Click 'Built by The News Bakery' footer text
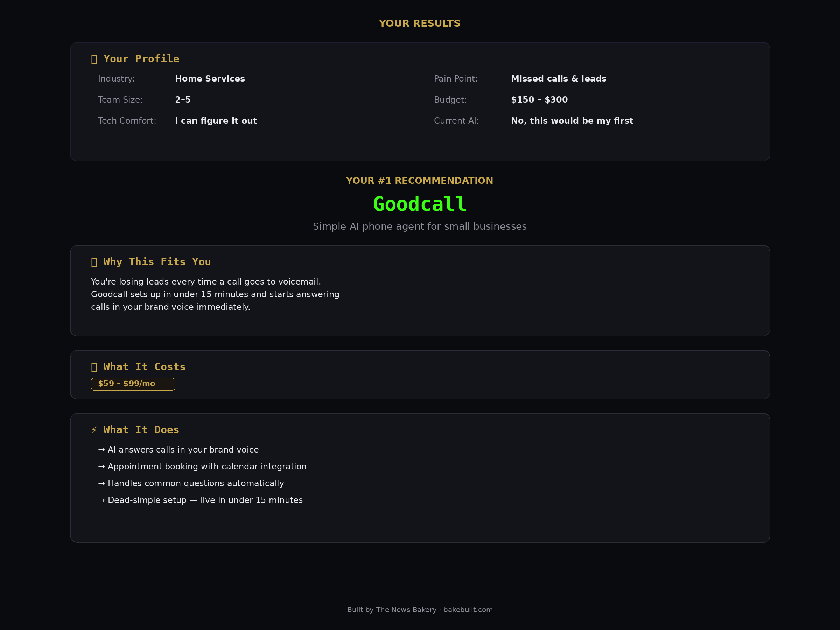840x630 pixels. 392,609
